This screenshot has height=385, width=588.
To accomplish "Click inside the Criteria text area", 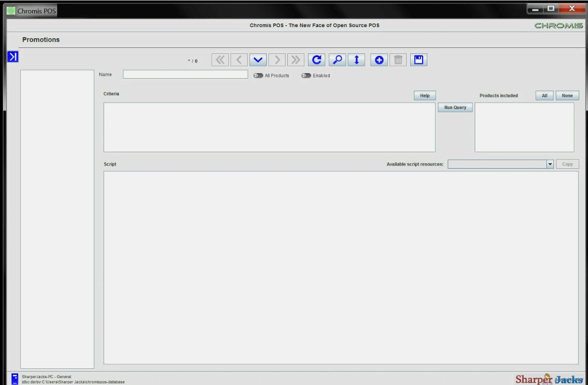I will pos(269,127).
